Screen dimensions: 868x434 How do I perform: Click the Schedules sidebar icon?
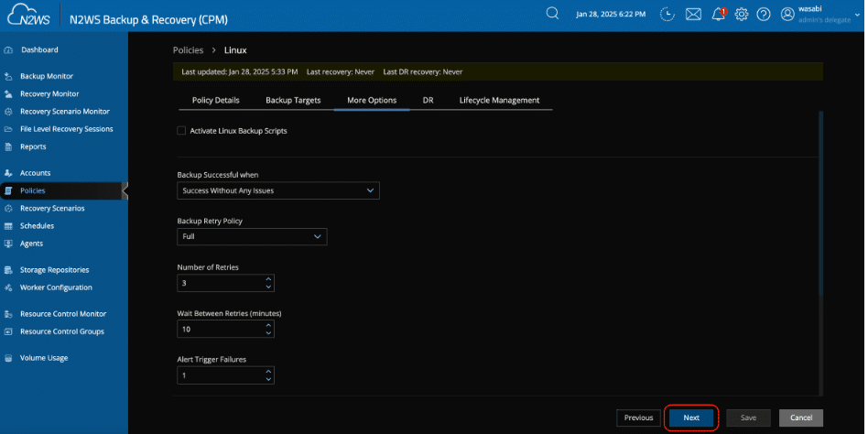click(7, 226)
